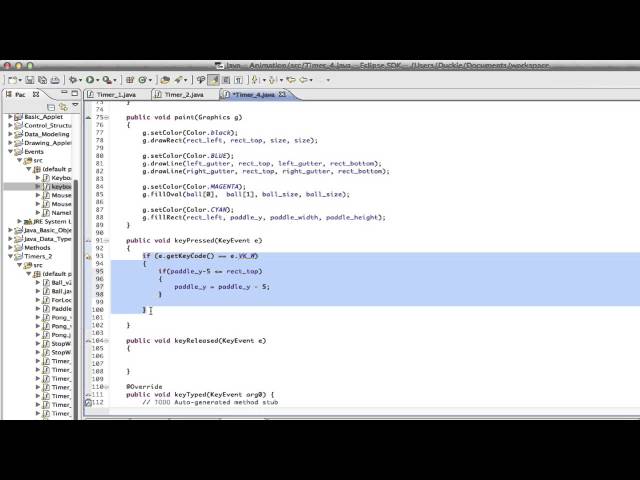Toggle Show Whitespace Characters
The width and height of the screenshot is (640, 480).
(239, 80)
